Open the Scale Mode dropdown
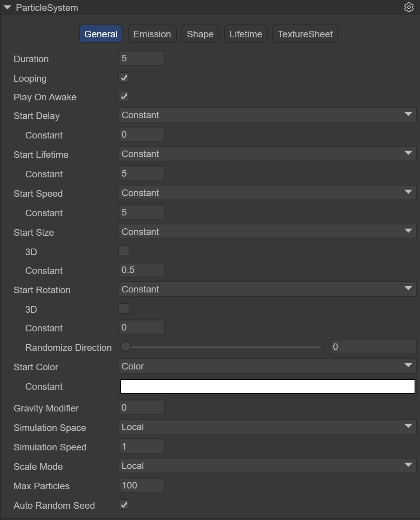The image size is (420, 520). pyautogui.click(x=267, y=466)
